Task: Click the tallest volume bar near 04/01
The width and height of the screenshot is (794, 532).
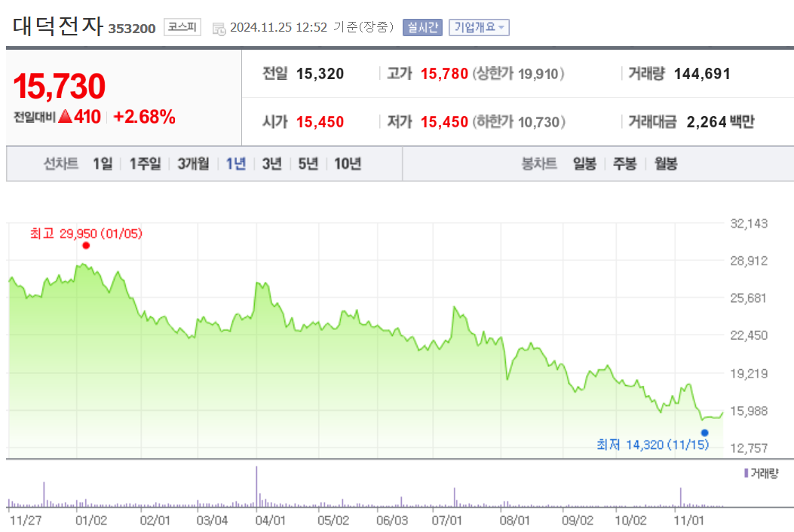Action: pyautogui.click(x=256, y=487)
